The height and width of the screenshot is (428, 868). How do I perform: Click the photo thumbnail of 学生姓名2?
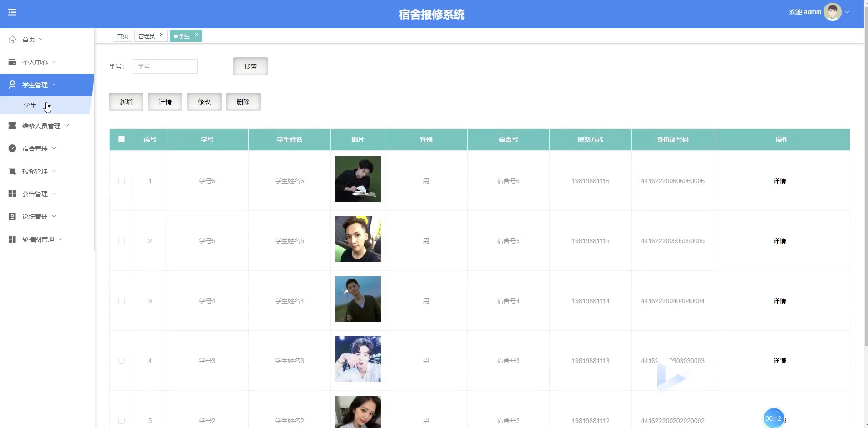pos(358,412)
